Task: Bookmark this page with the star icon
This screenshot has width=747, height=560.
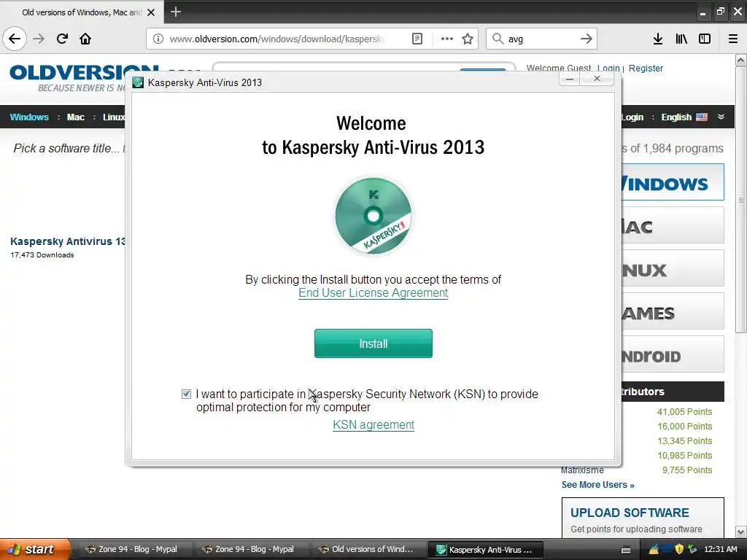Action: pyautogui.click(x=468, y=39)
